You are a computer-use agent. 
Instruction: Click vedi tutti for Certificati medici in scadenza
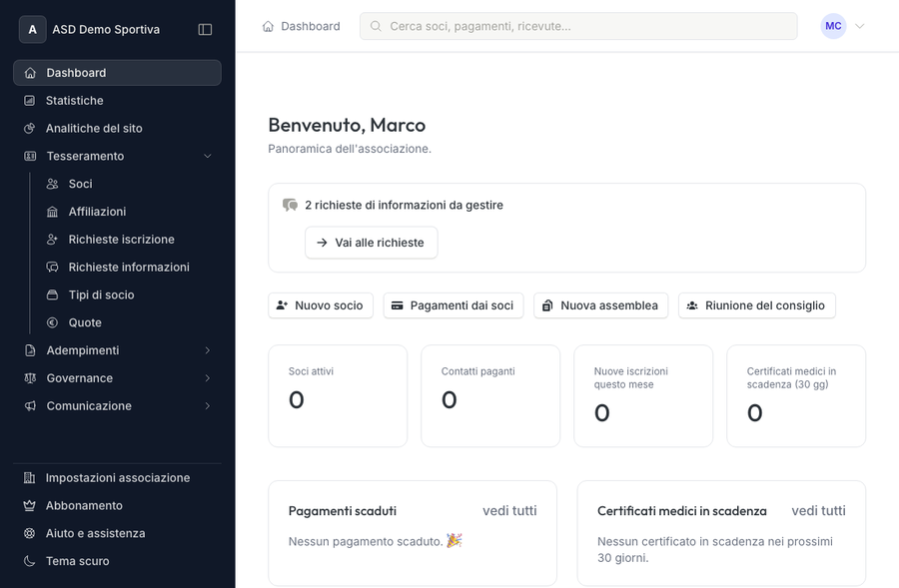pos(819,511)
